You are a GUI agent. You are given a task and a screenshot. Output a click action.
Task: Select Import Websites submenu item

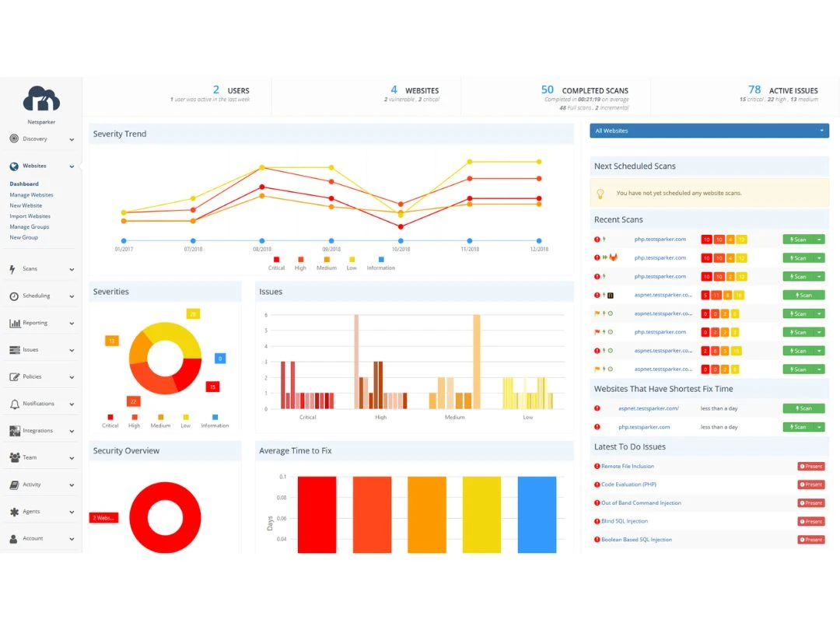tap(30, 216)
